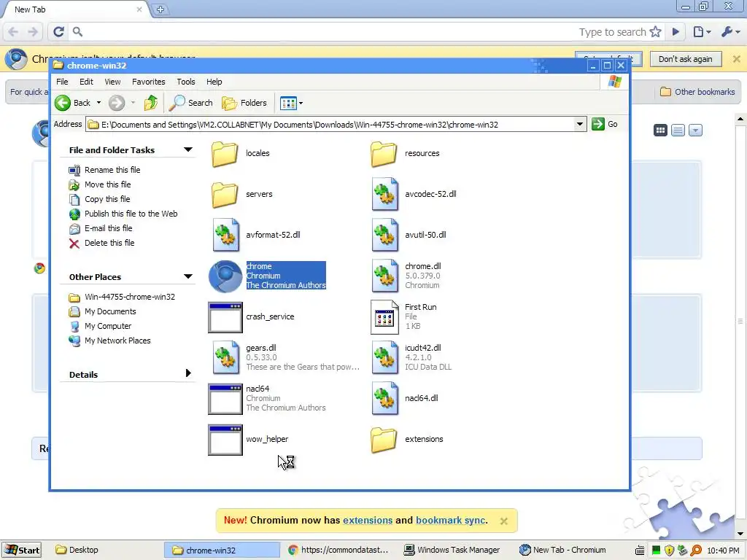Open the bookmark sync link
747x560 pixels.
point(451,521)
